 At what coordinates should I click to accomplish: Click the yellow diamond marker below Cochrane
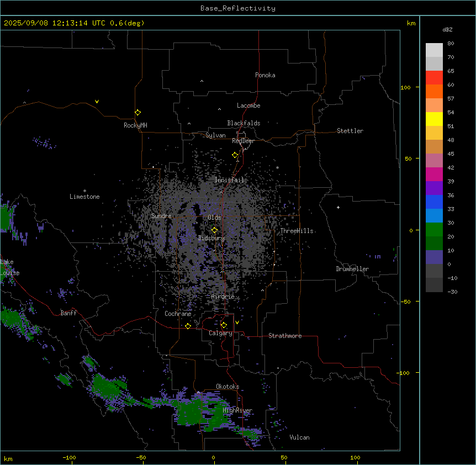point(188,326)
